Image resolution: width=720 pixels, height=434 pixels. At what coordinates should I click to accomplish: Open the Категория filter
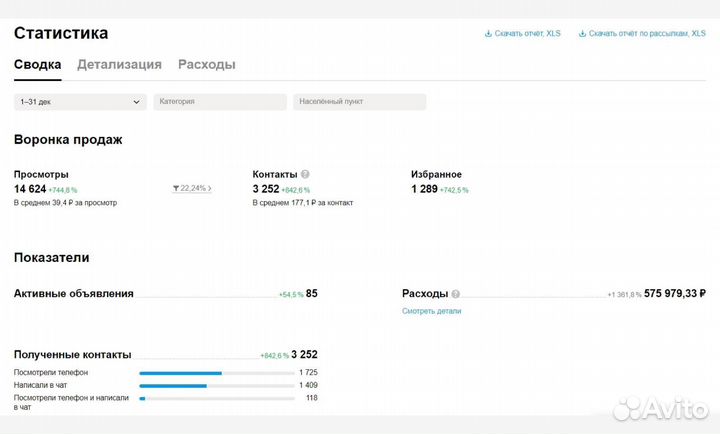(x=219, y=102)
